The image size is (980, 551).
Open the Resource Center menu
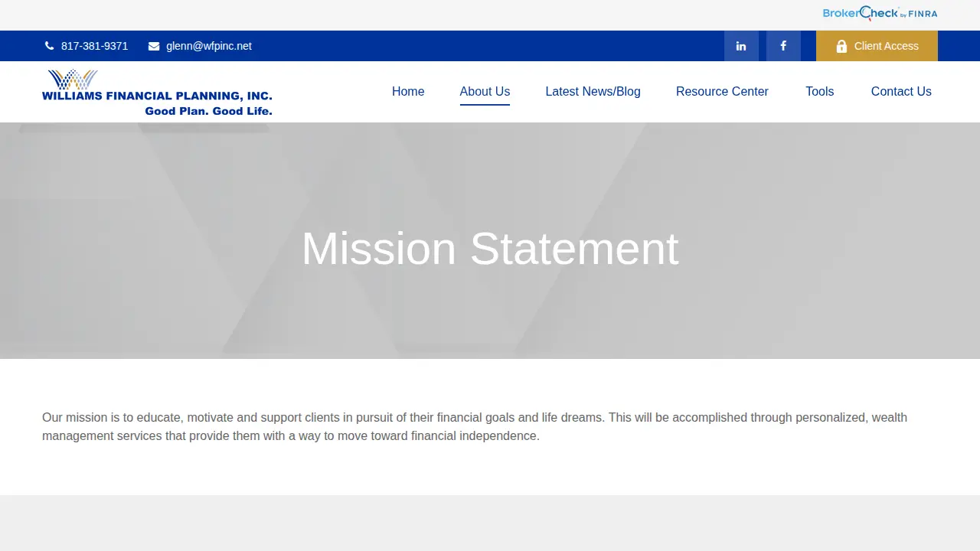point(722,91)
